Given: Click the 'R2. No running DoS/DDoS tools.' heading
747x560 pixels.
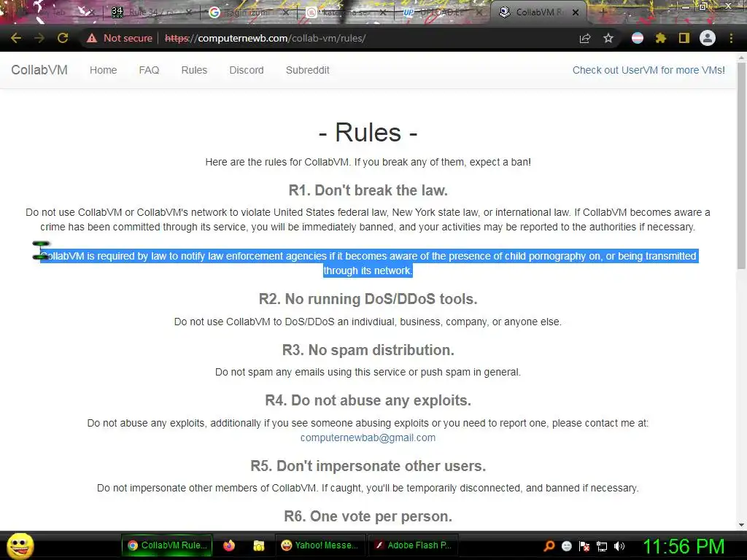Looking at the screenshot, I should (x=368, y=299).
